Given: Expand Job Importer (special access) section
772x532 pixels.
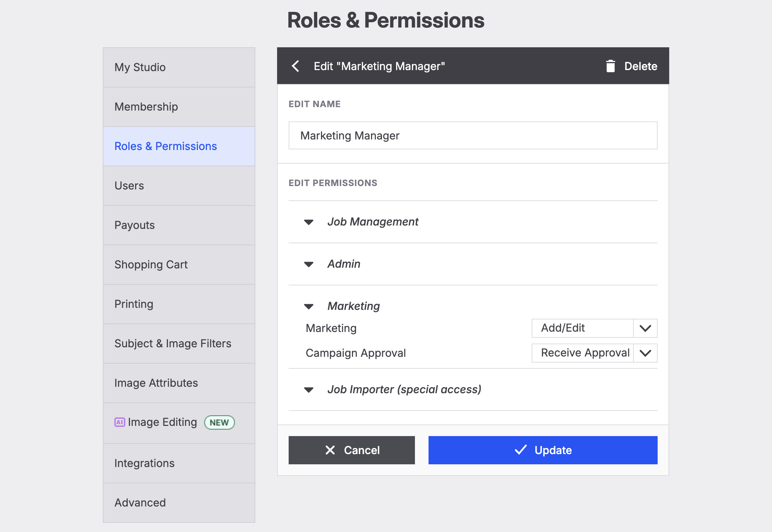Looking at the screenshot, I should click(x=309, y=390).
